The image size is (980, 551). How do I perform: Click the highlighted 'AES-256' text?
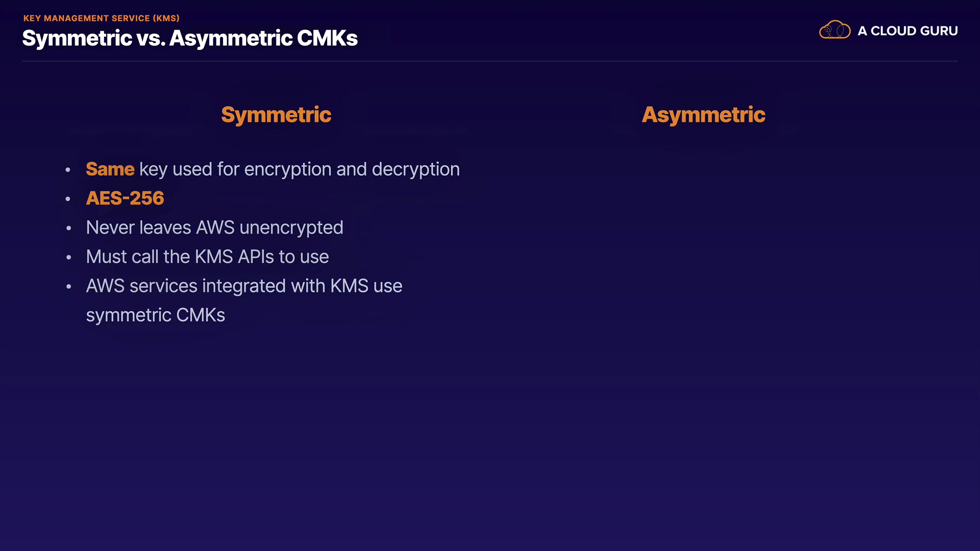tap(125, 198)
